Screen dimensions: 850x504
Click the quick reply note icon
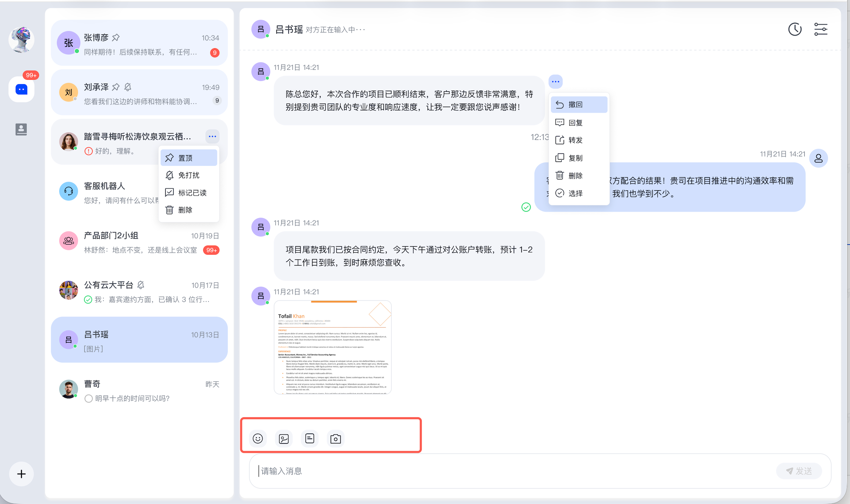[310, 438]
